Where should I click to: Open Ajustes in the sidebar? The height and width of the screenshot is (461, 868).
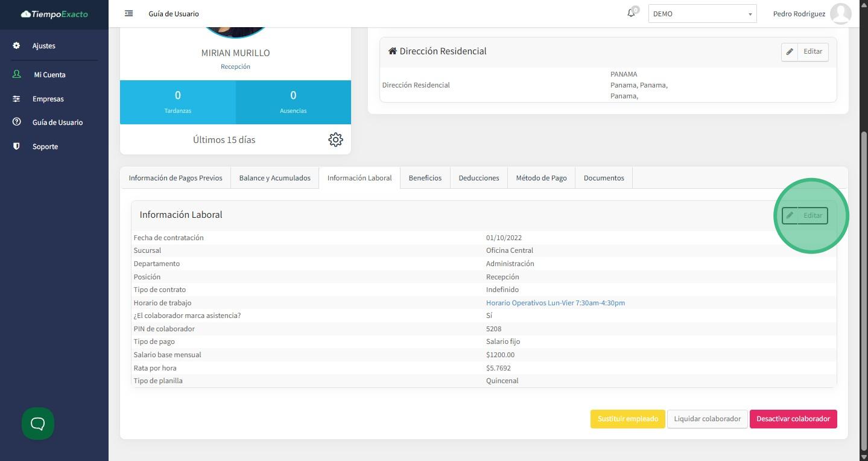click(43, 46)
